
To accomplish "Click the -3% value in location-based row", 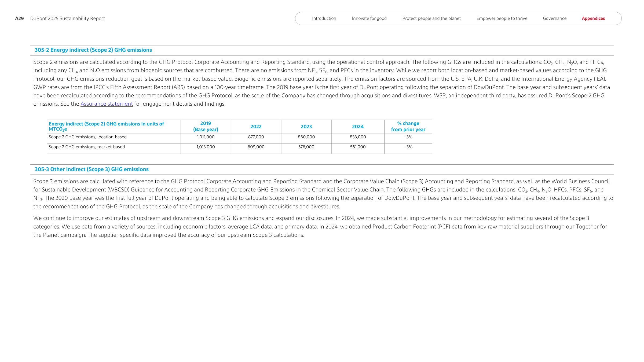I will 408,137.
